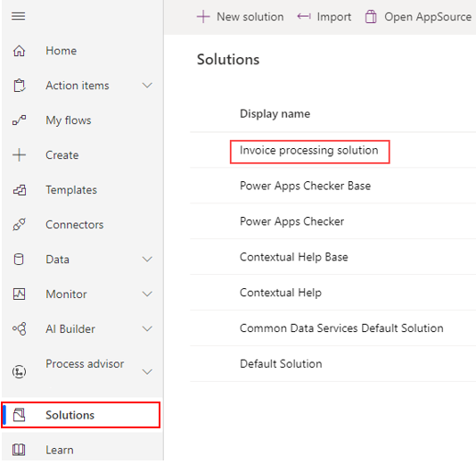This screenshot has width=476, height=464.
Task: Click the Templates icon
Action: [x=20, y=190]
